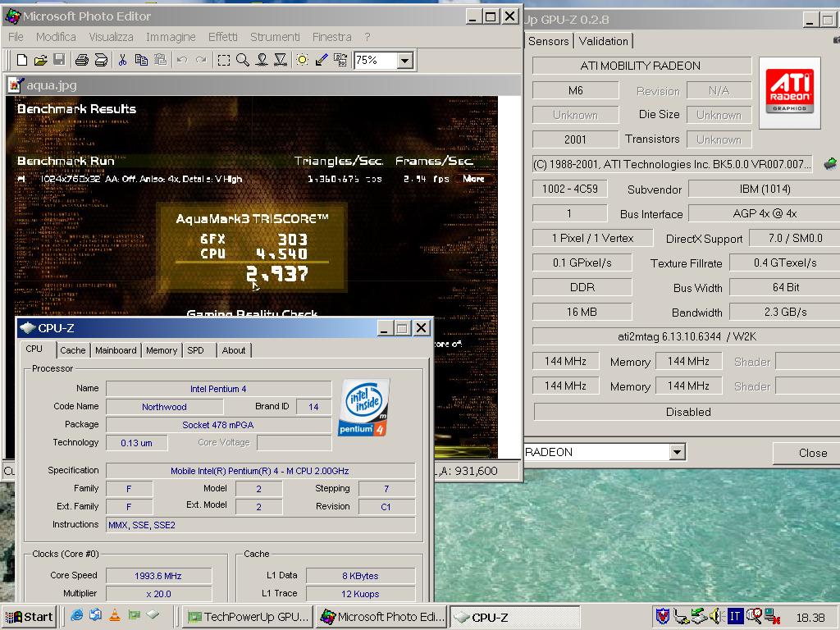Select the Smudge tool icon
This screenshot has width=840, height=630.
coord(262,60)
